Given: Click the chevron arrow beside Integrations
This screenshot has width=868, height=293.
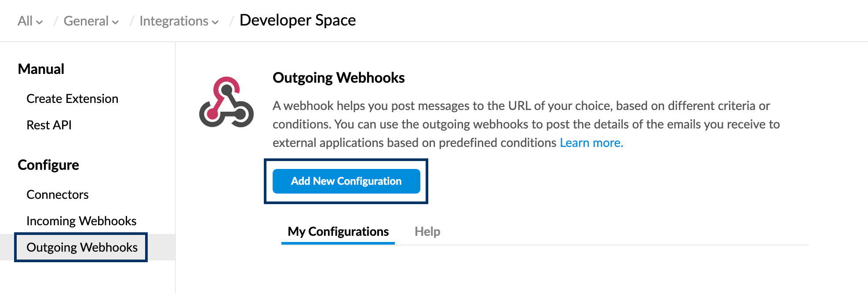Looking at the screenshot, I should (x=215, y=22).
